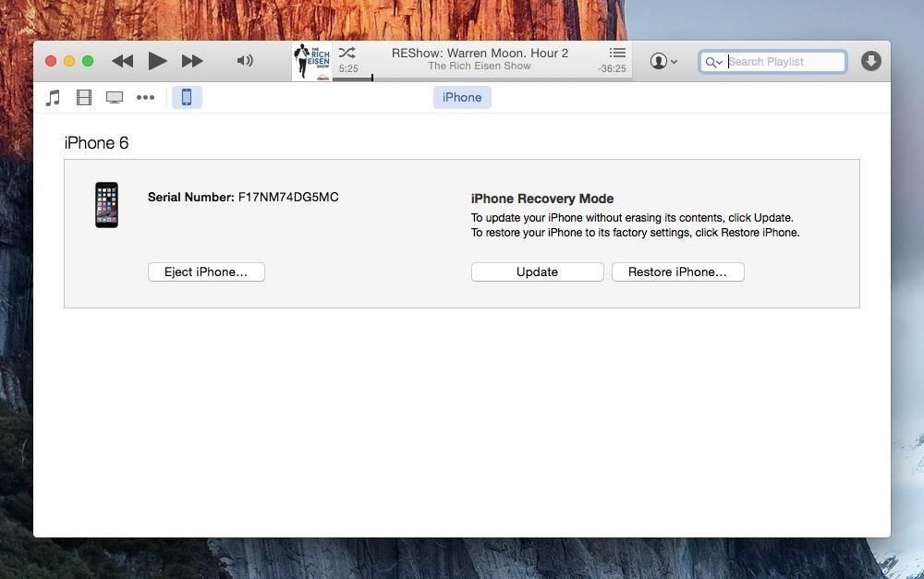Click Update to update the iPhone
This screenshot has height=579, width=924.
(537, 271)
